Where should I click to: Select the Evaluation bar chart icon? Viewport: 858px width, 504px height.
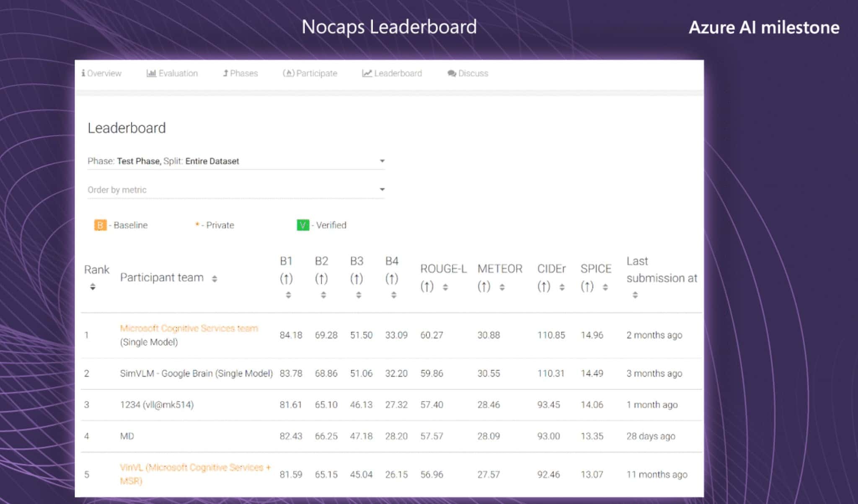point(152,73)
